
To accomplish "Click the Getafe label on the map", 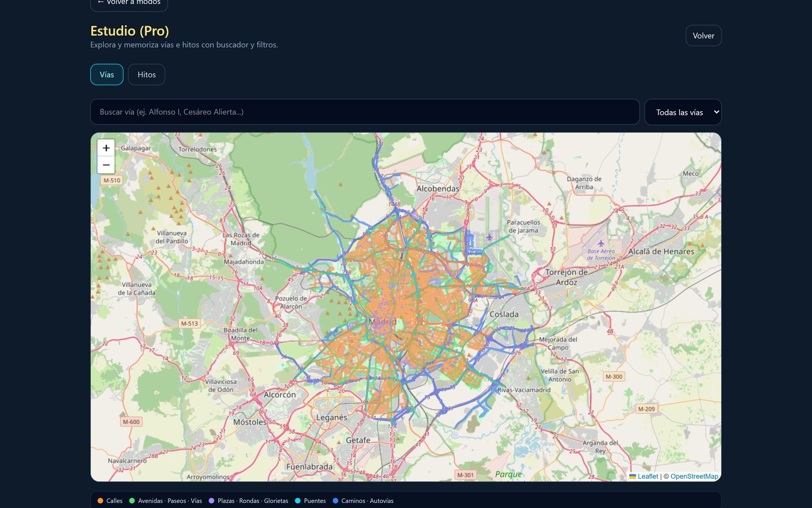I will point(358,440).
